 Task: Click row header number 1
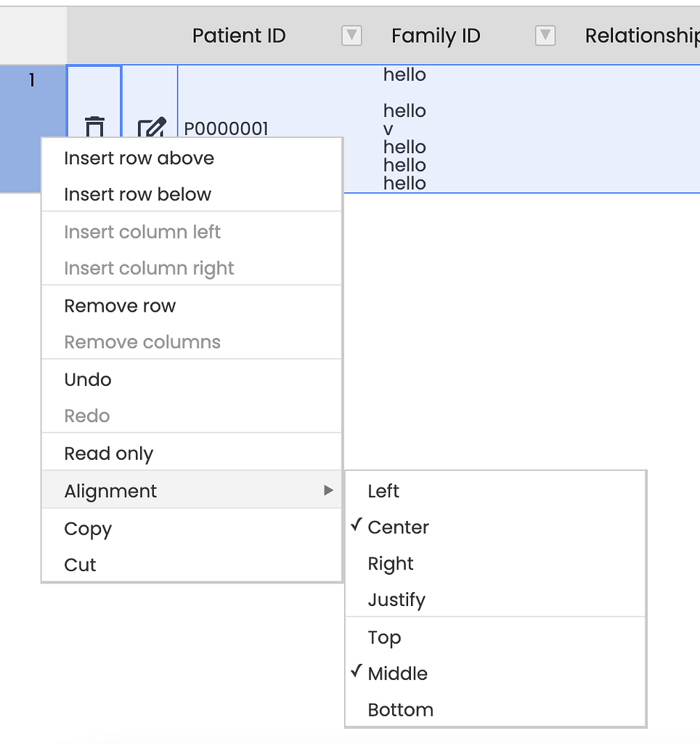click(x=32, y=81)
